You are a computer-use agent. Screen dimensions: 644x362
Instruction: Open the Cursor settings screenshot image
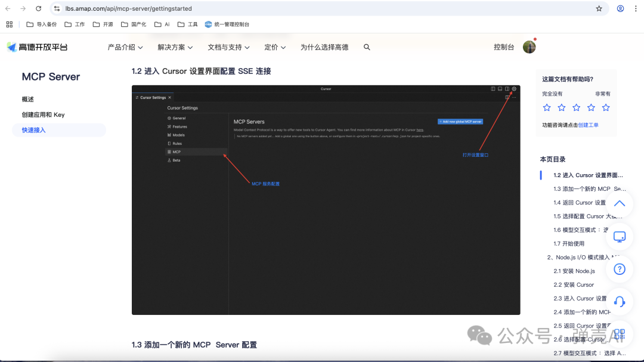326,200
